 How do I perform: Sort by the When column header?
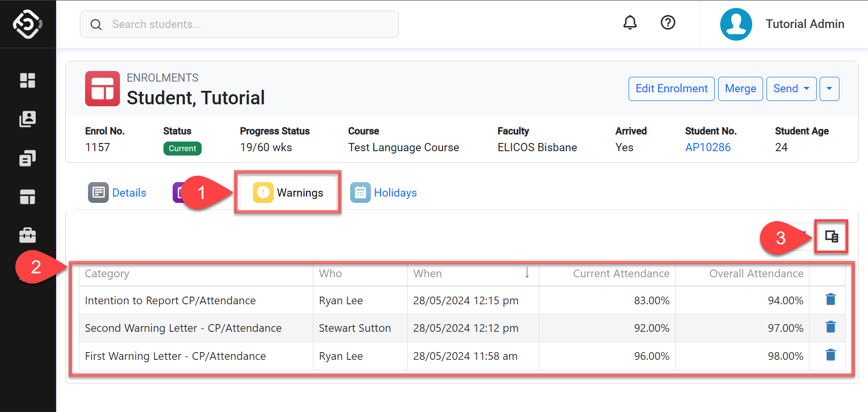[x=427, y=273]
